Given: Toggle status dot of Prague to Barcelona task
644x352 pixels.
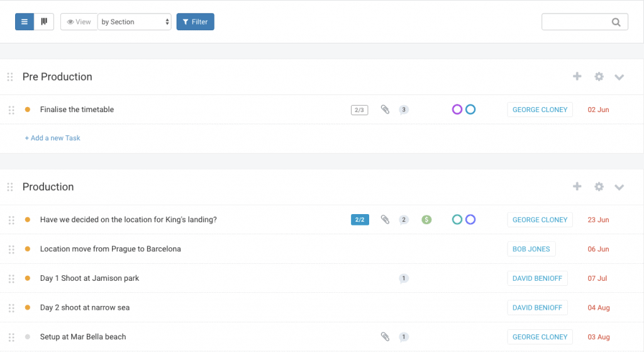Looking at the screenshot, I should pyautogui.click(x=28, y=249).
